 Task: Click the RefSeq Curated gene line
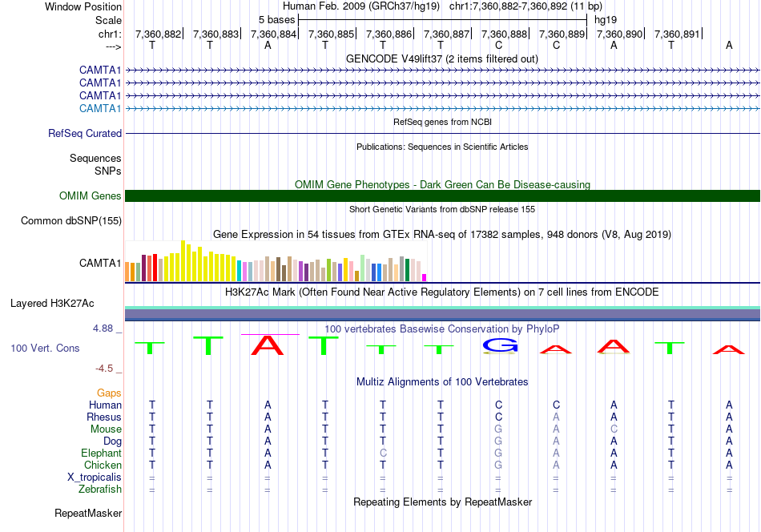442,133
